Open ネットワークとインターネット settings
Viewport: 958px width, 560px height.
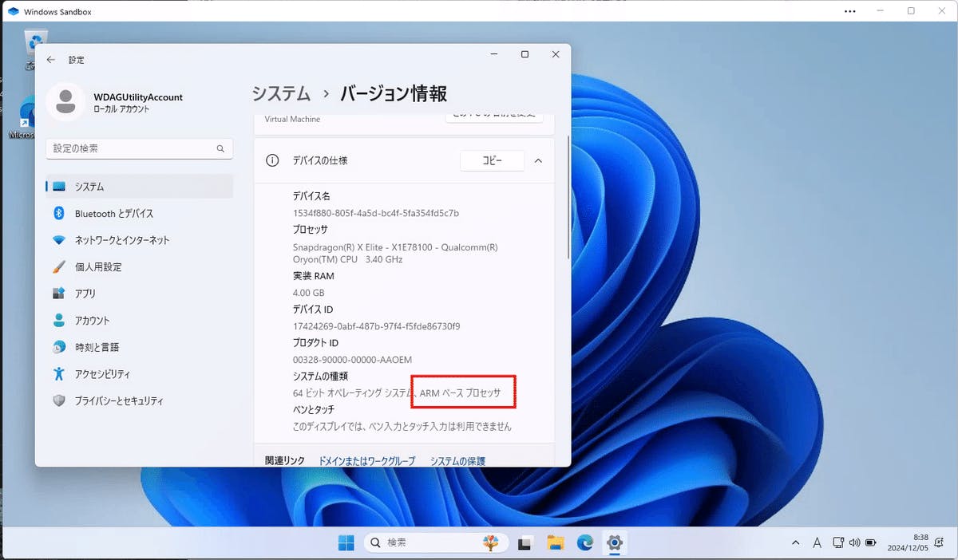coord(121,240)
